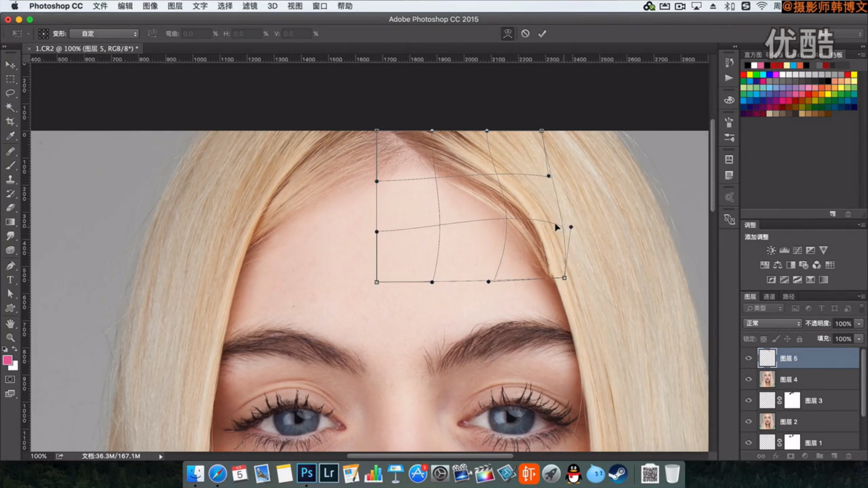
Task: Add a Levels adjustment
Action: [784, 251]
